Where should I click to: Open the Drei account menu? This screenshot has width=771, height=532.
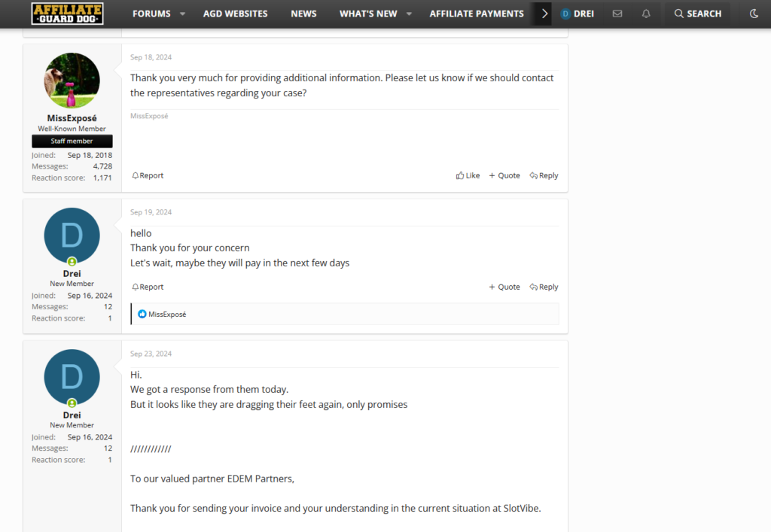point(577,14)
